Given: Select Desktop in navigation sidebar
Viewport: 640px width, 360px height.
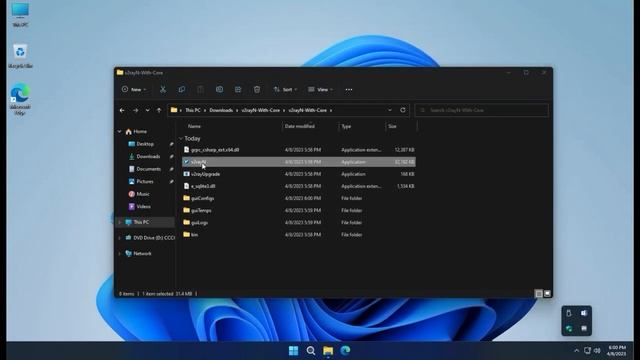Looking at the screenshot, I should (x=145, y=144).
